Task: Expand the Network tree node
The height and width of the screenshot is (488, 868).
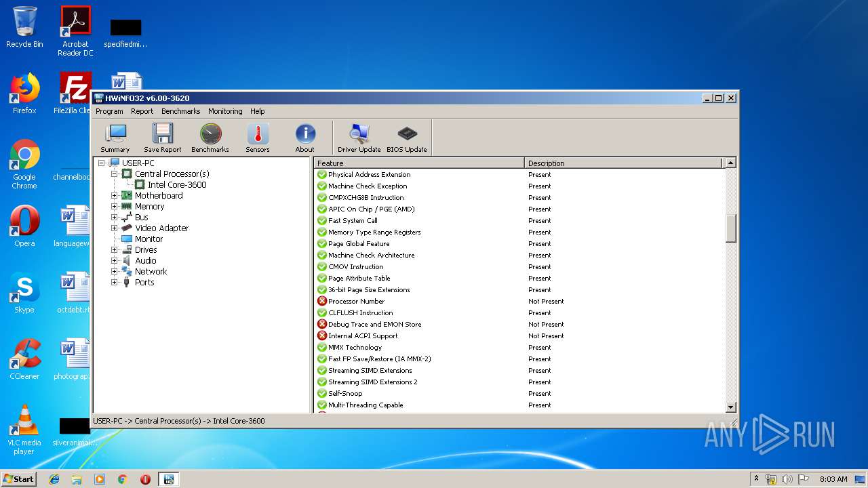Action: click(115, 272)
